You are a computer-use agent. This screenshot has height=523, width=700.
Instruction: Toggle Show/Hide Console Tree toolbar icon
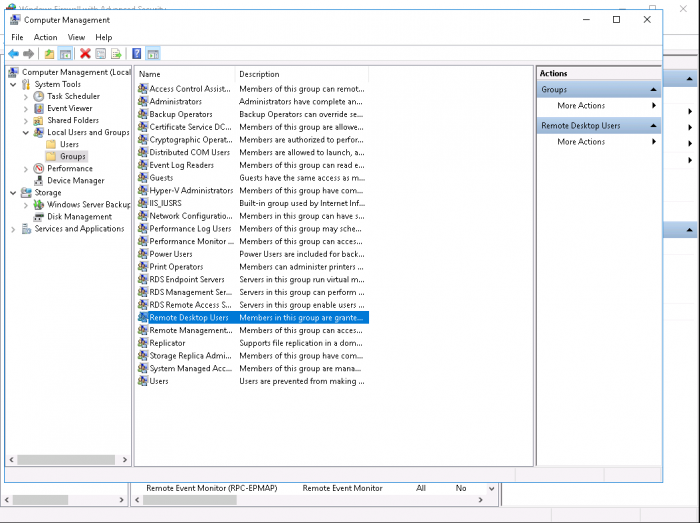[x=65, y=54]
